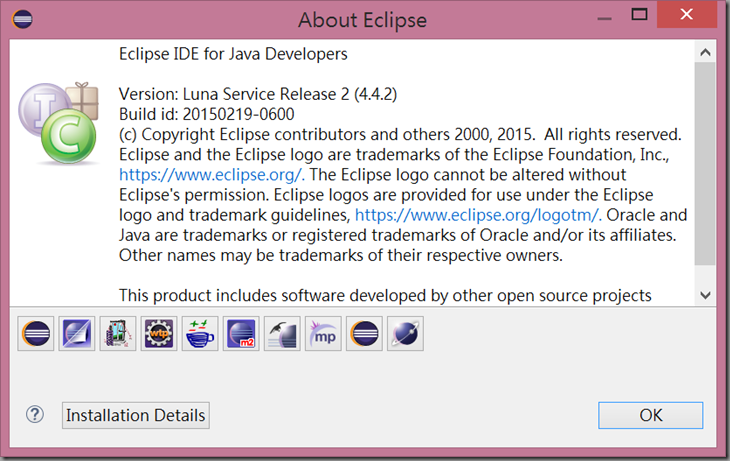Open the https://www.eclipse.org/ link
Image resolution: width=730 pixels, height=461 pixels.
pyautogui.click(x=211, y=175)
